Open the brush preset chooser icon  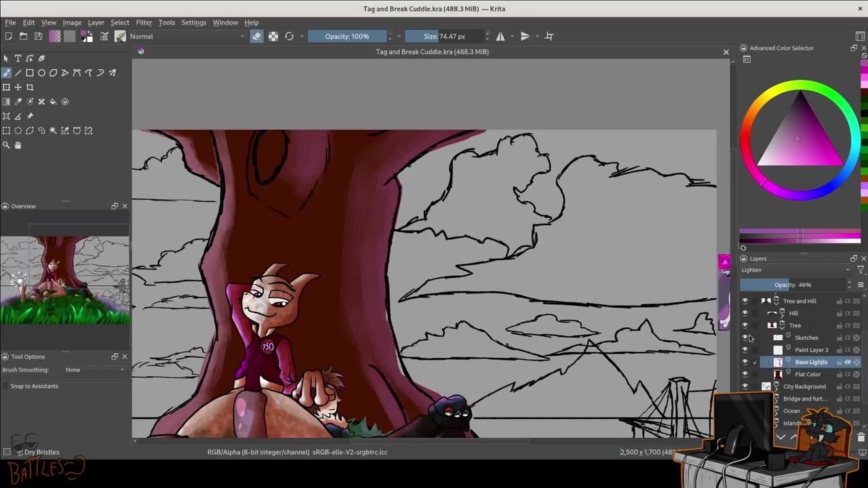tap(120, 37)
